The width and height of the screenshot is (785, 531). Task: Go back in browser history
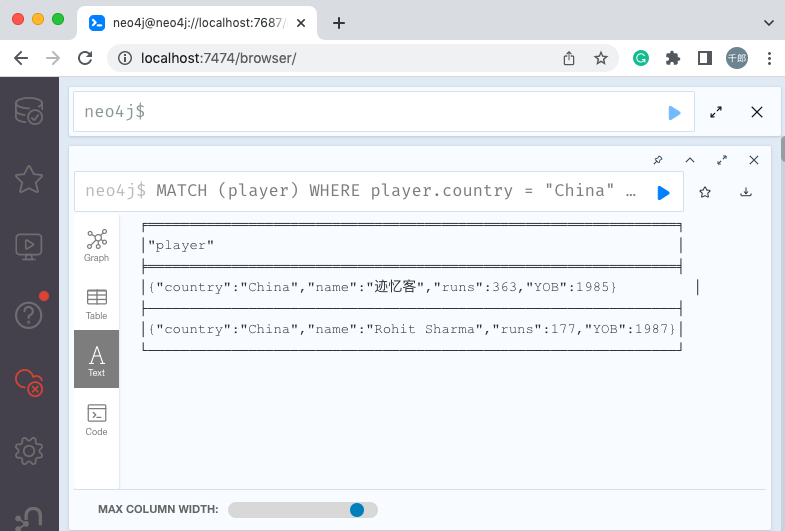21,58
